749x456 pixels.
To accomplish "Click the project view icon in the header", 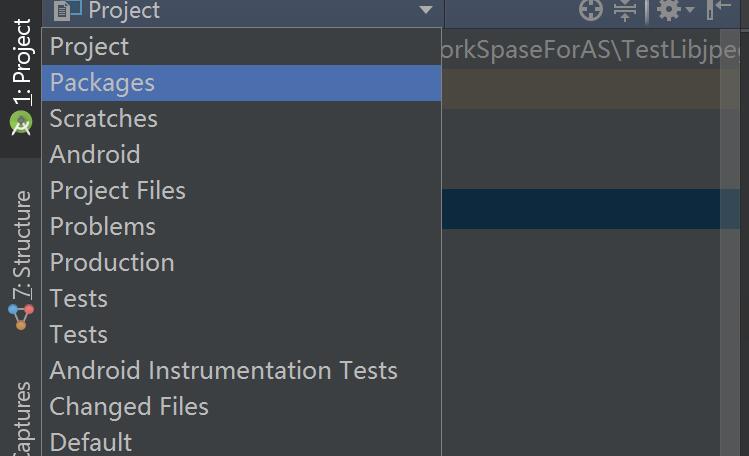I will [67, 11].
